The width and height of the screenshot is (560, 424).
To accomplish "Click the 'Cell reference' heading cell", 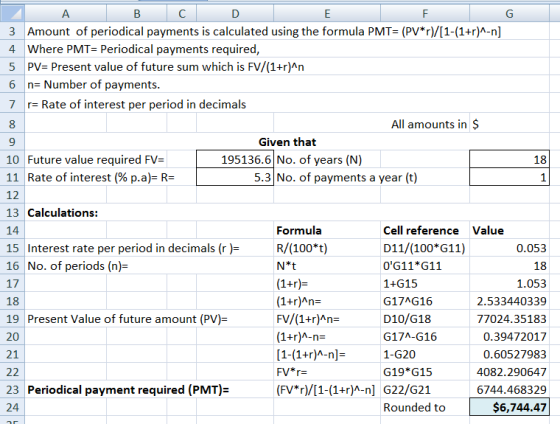I will (x=425, y=230).
